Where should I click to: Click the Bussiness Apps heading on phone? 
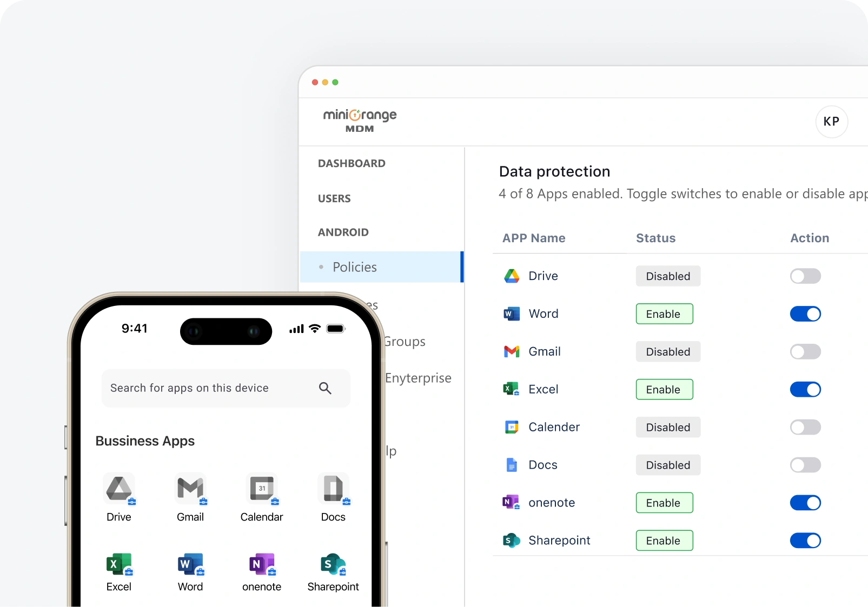(x=145, y=441)
